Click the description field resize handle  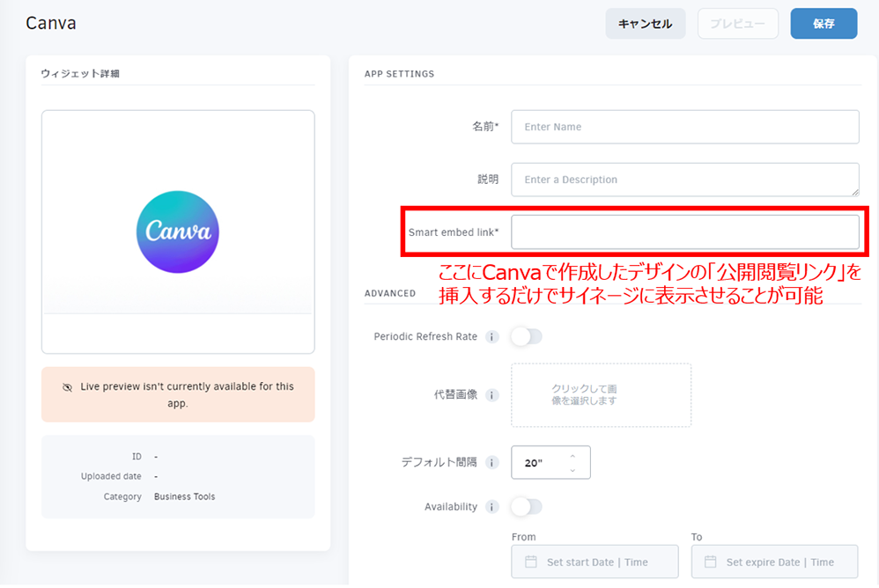855,192
